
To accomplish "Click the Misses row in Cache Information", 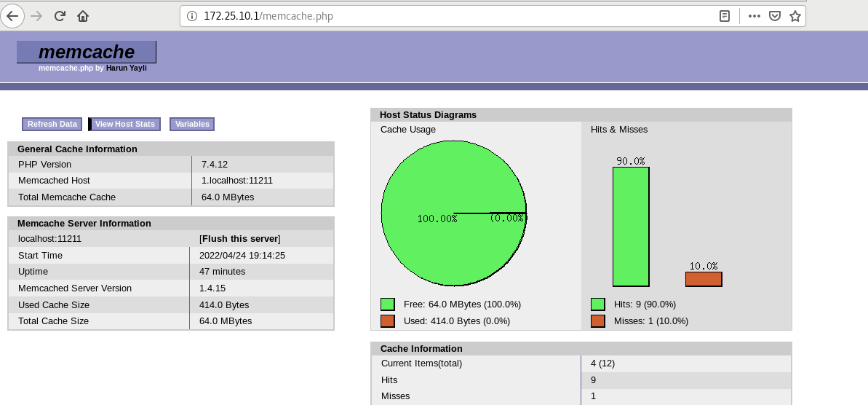I will 581,396.
